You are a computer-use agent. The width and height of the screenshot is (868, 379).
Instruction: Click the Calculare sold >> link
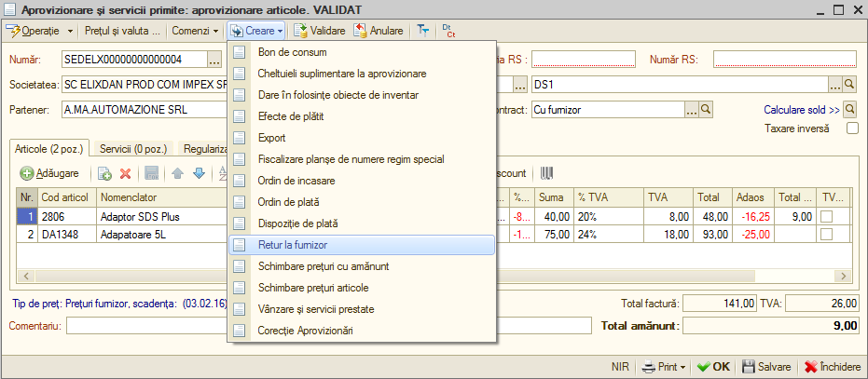(802, 110)
